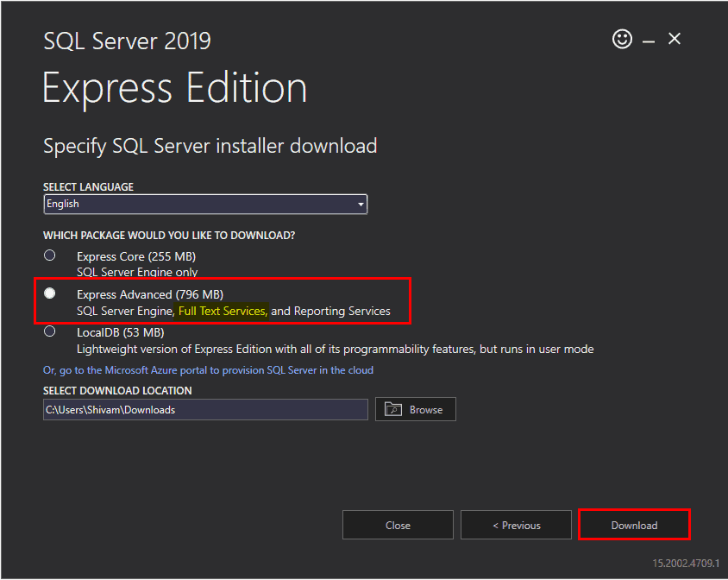
Task: Choose the Express Advanced radio option
Action: click(x=50, y=293)
